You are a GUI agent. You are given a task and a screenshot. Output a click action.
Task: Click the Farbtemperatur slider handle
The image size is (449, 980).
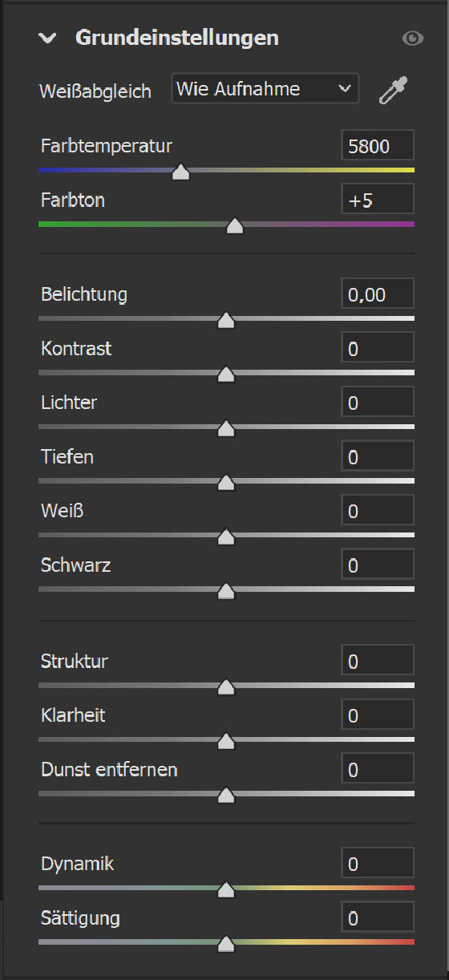tap(181, 172)
